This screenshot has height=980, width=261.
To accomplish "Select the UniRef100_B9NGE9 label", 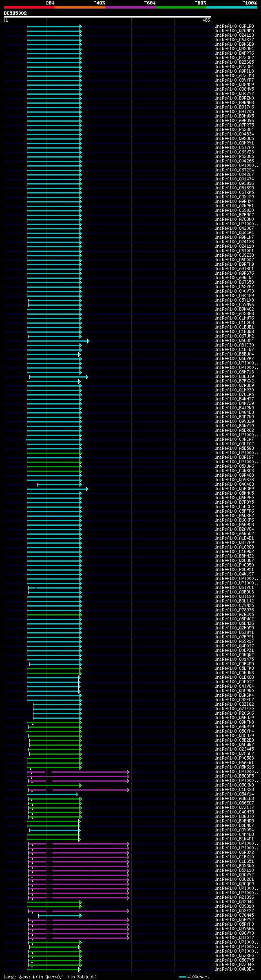I will coord(234,44).
